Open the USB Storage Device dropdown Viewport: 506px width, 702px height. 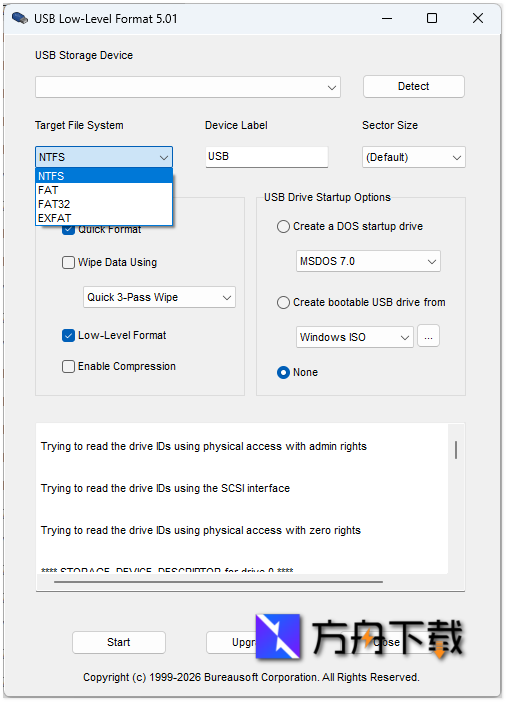[x=188, y=87]
